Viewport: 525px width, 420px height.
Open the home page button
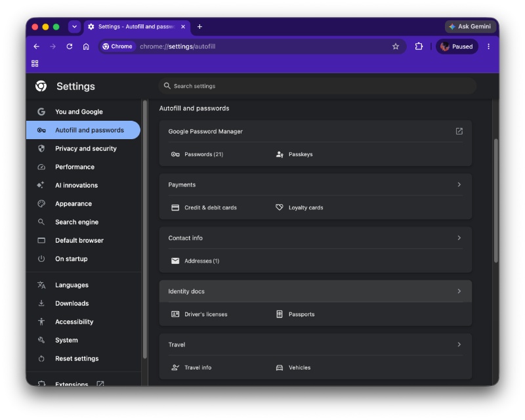tap(86, 47)
